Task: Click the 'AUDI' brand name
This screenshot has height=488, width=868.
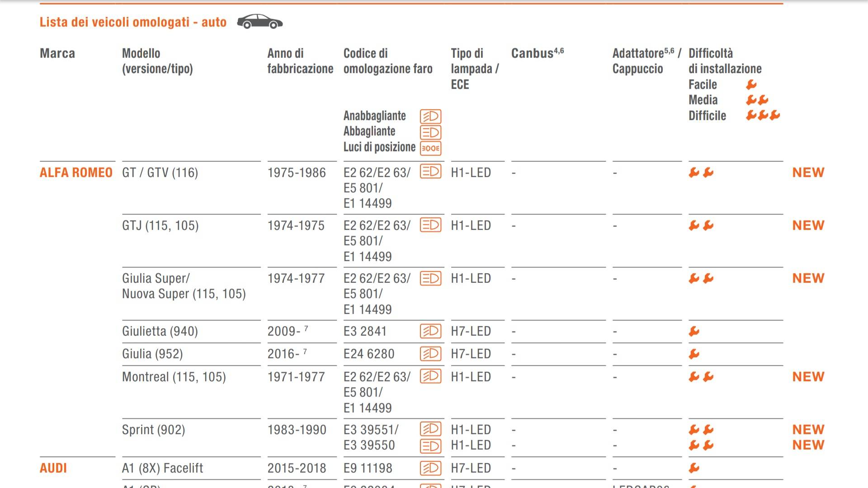Action: 53,468
